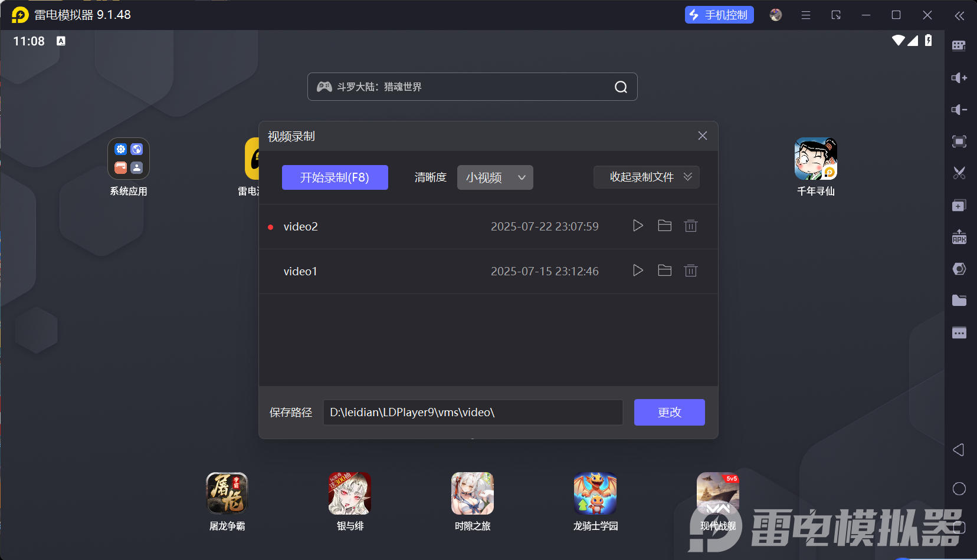Viewport: 977px width, 560px height.
Task: Open shared folder icon in sidebar
Action: [x=959, y=301]
